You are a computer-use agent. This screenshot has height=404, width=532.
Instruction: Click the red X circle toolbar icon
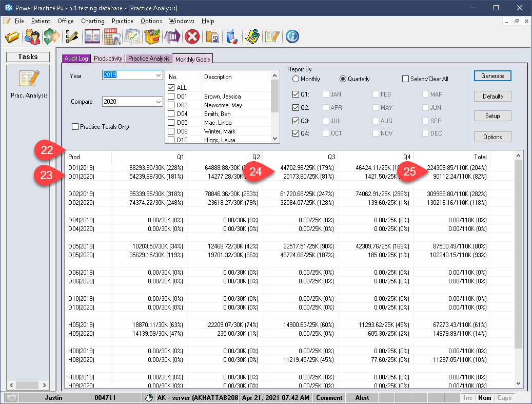tap(192, 36)
